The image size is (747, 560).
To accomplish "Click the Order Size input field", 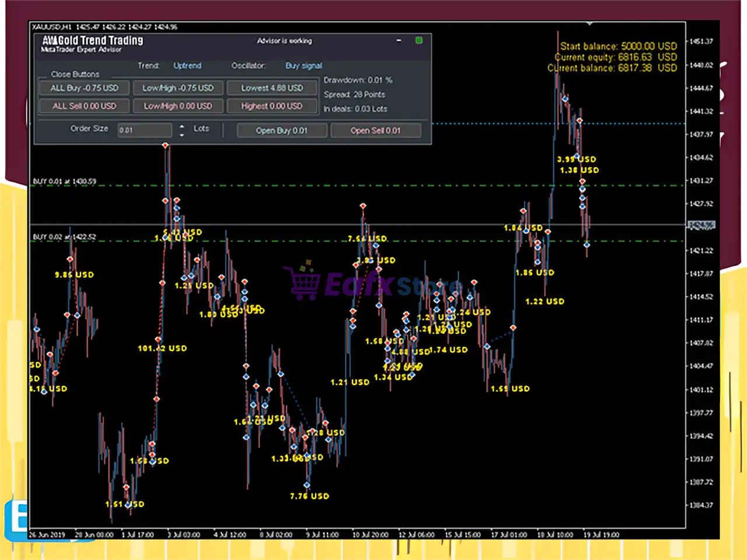I will click(144, 130).
